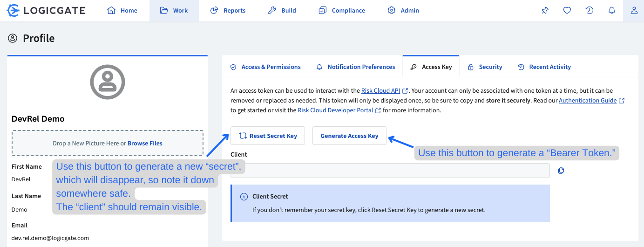The image size is (644, 247).
Task: Open the Compliance menu
Action: [x=342, y=11]
